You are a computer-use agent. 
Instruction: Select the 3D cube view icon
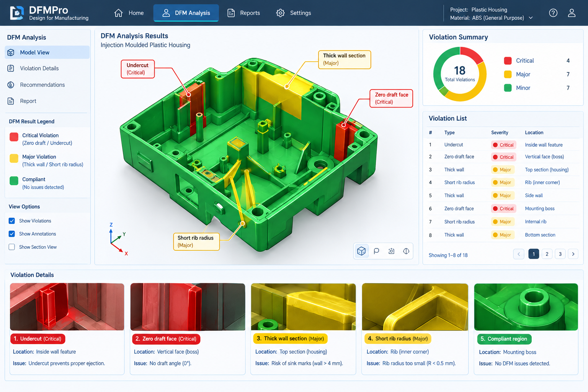(x=361, y=251)
